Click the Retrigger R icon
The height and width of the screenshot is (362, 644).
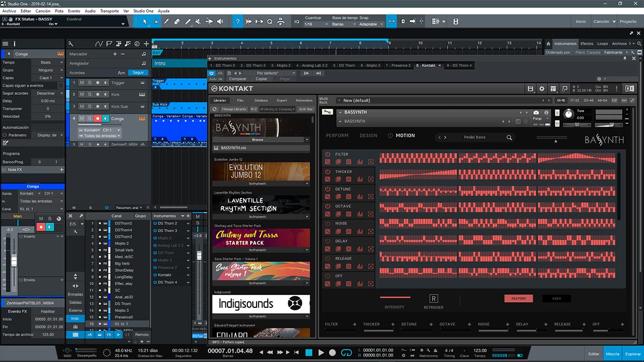434,298
